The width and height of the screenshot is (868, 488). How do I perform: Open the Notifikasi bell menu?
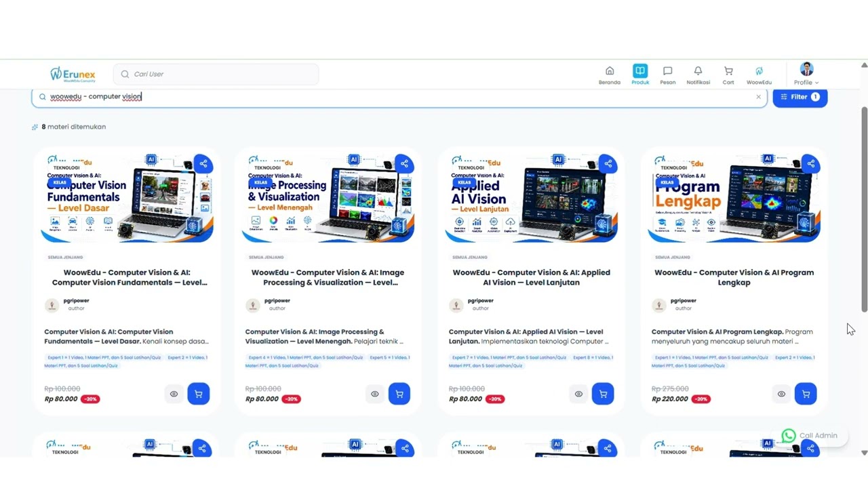point(698,75)
